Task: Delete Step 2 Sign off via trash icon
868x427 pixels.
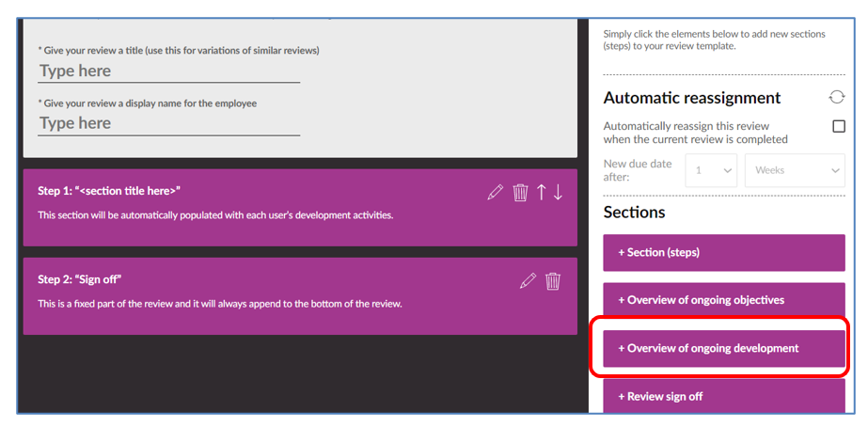Action: 553,280
